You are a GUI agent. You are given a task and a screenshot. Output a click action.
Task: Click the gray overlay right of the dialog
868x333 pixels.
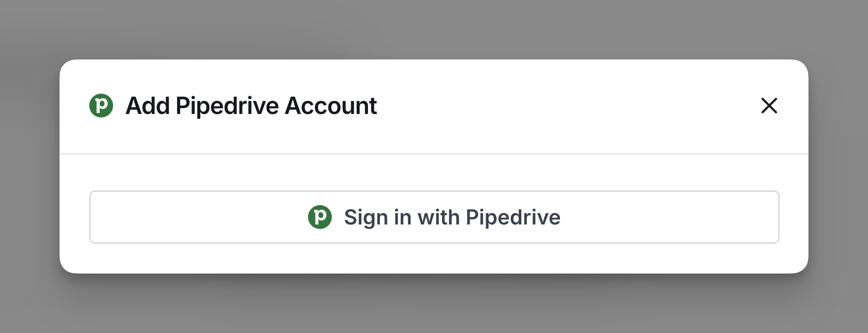[x=838, y=166]
